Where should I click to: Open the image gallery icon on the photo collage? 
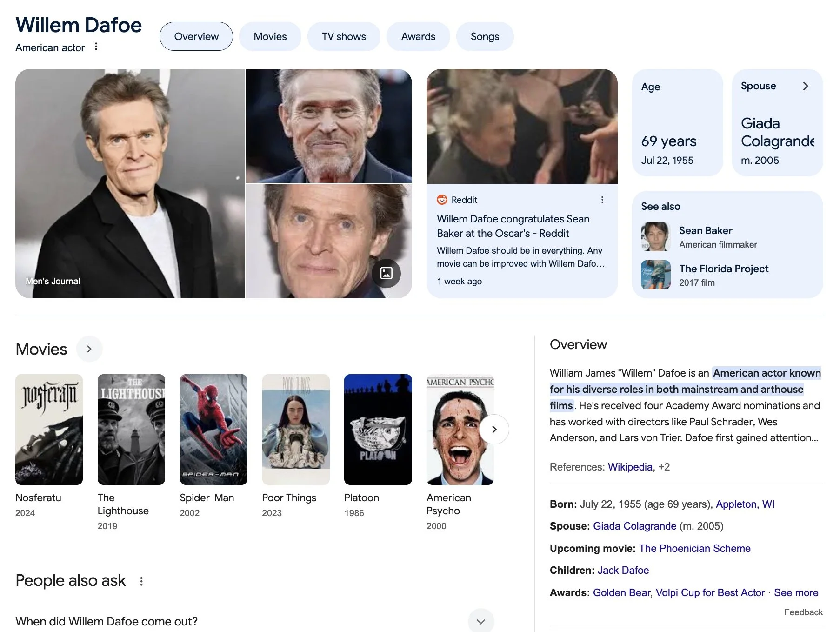pyautogui.click(x=386, y=273)
